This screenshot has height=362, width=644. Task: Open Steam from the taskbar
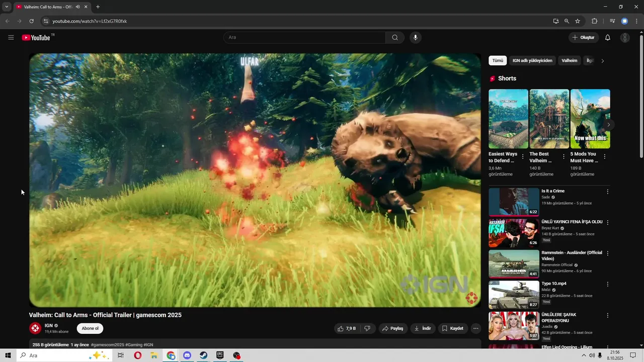203,355
